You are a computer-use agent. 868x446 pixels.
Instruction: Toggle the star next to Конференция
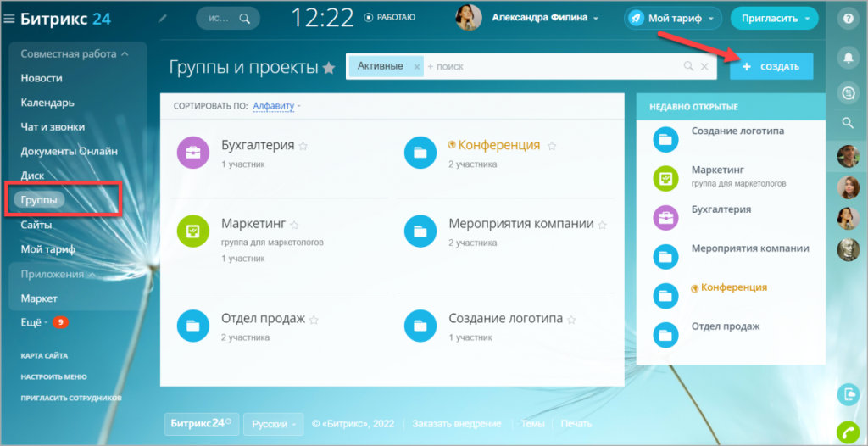click(551, 147)
